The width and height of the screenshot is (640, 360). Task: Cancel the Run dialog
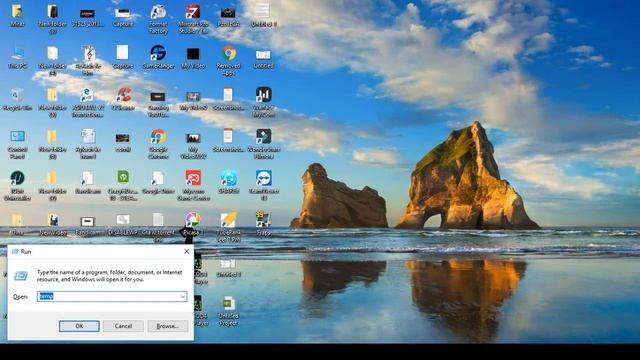click(123, 326)
